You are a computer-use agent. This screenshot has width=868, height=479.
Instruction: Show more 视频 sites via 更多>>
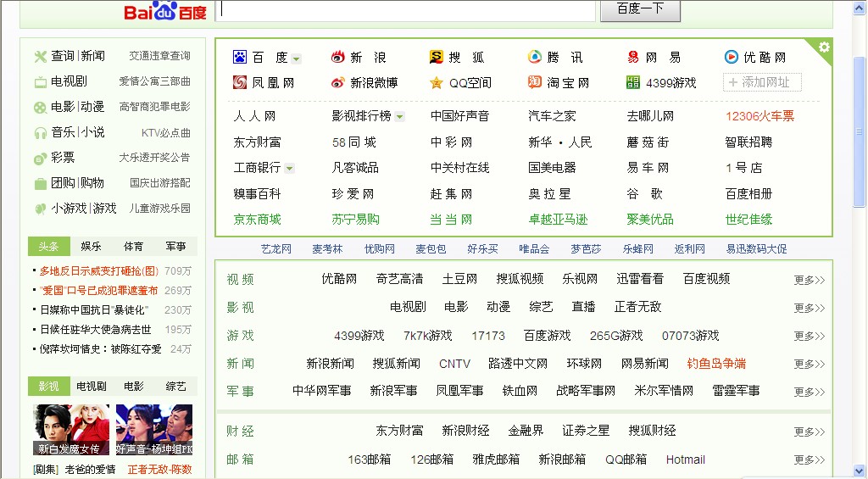[810, 280]
